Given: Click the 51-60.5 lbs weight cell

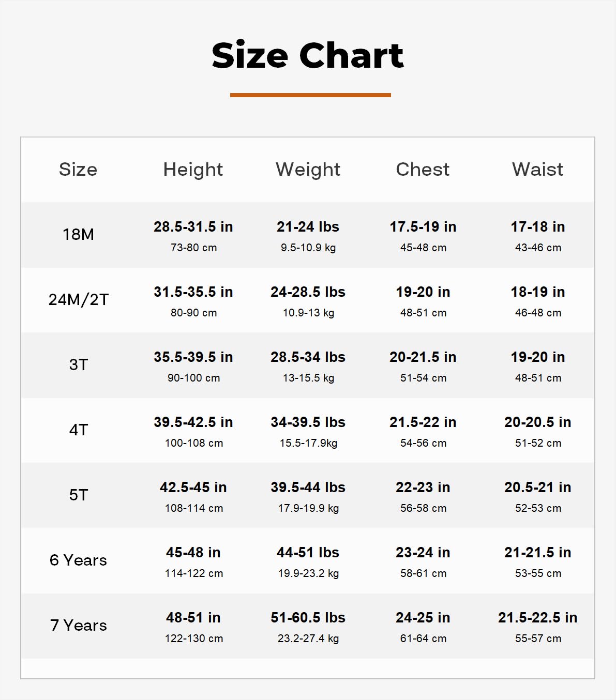Looking at the screenshot, I should (x=308, y=618).
